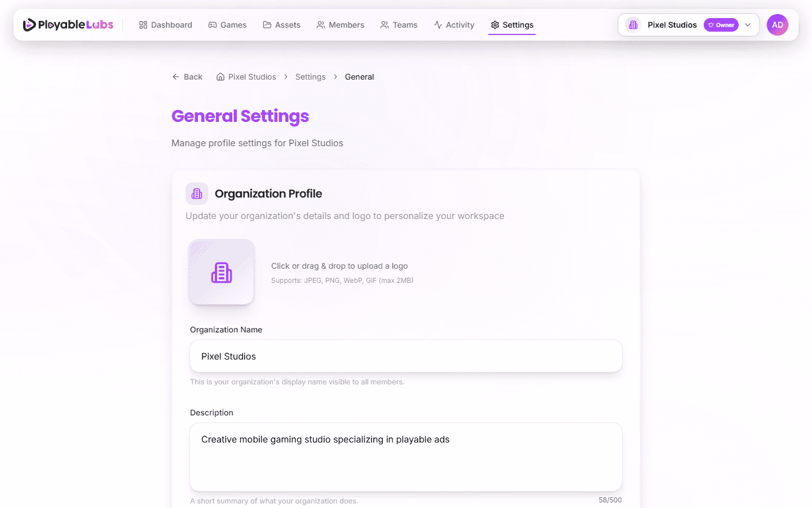Select the Settings gear icon

pos(494,24)
